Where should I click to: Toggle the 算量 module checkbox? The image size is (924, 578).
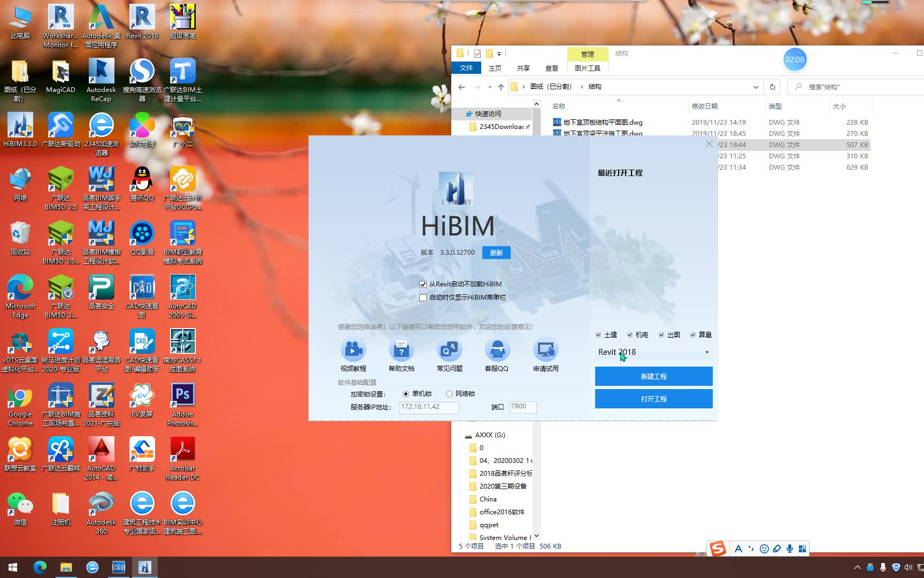(693, 335)
